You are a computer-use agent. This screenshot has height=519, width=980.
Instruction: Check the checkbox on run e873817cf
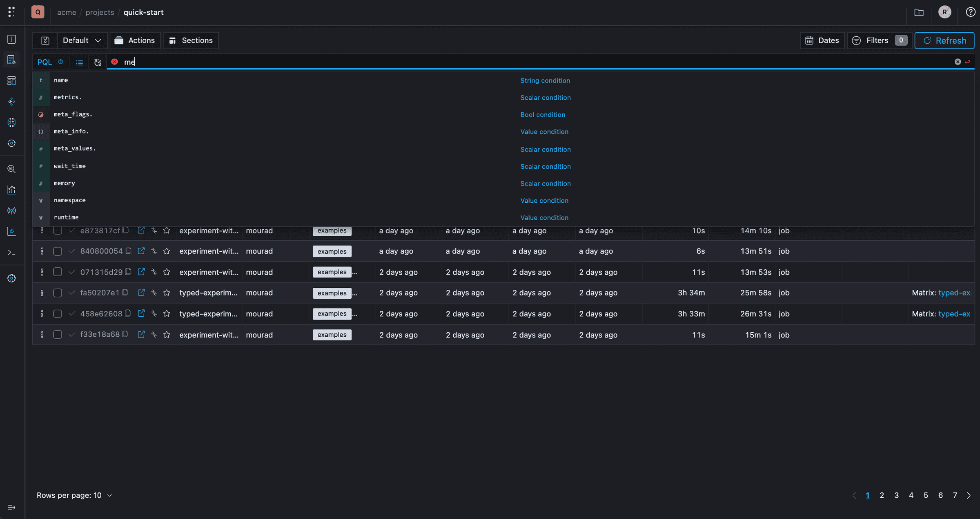pyautogui.click(x=58, y=230)
